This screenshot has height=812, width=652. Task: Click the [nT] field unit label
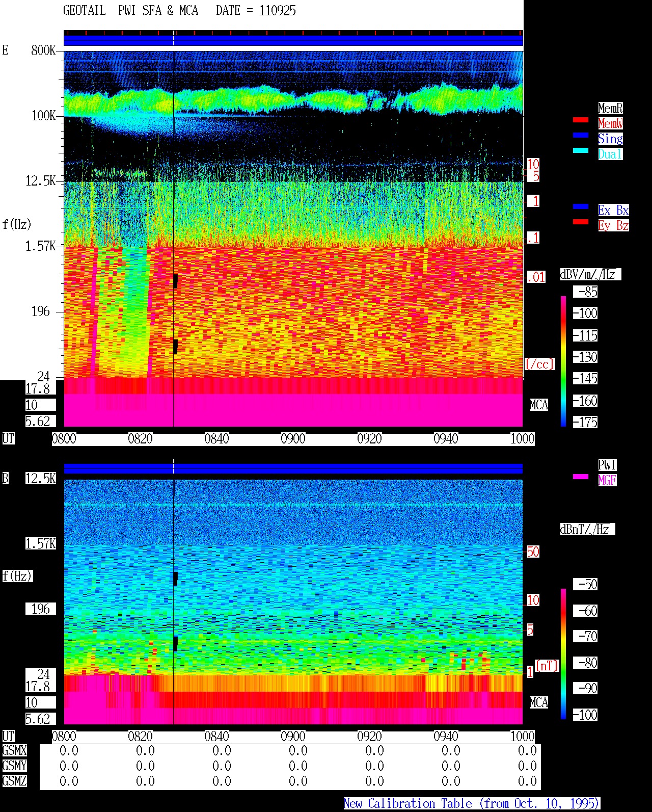[x=547, y=666]
